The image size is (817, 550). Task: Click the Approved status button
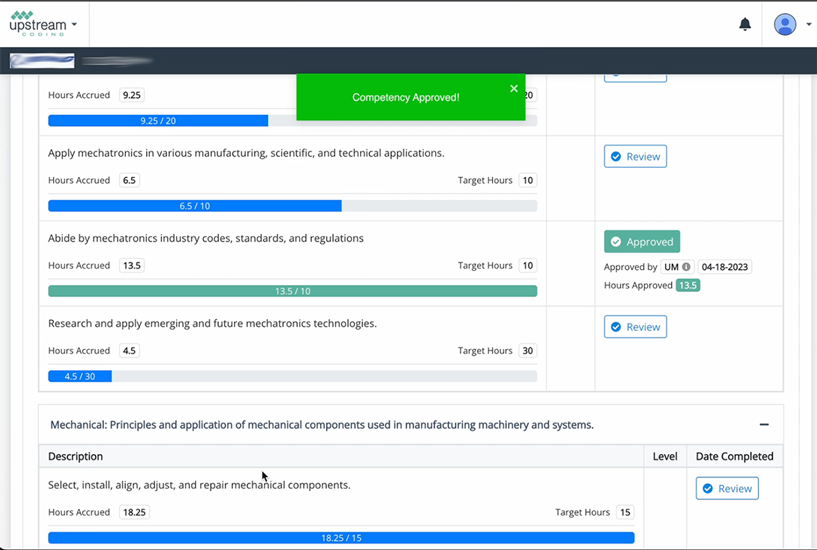tap(641, 242)
